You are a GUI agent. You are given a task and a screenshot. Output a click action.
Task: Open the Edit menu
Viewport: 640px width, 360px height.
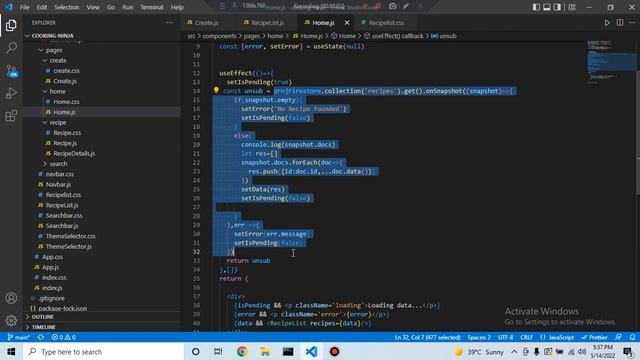(42, 7)
